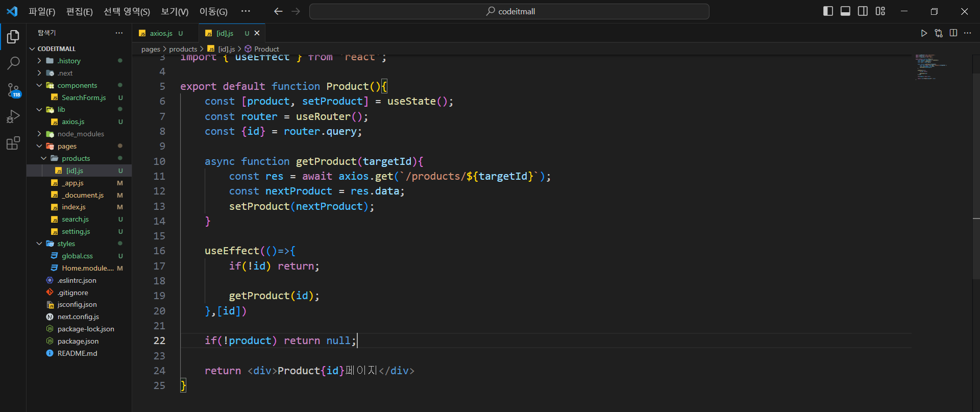980x412 pixels.
Task: Open editor more actions ellipsis
Action: (x=968, y=33)
